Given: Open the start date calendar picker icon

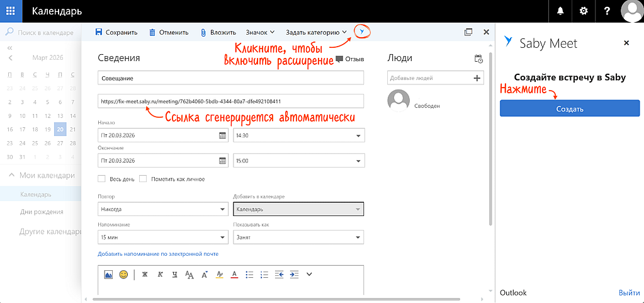Looking at the screenshot, I should pyautogui.click(x=222, y=135).
